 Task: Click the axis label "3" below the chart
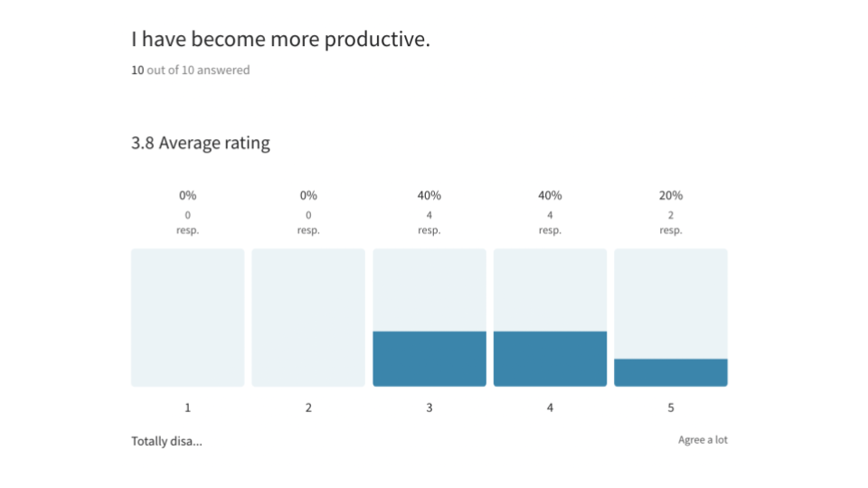click(429, 408)
